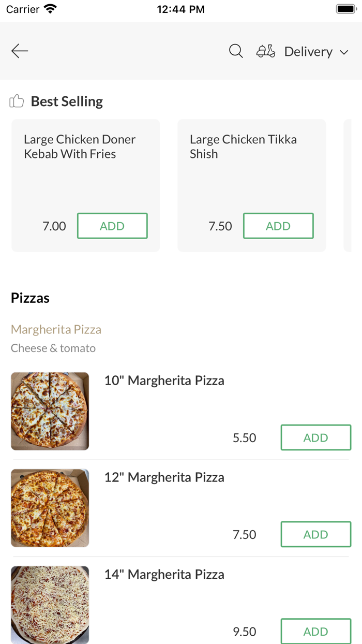The width and height of the screenshot is (362, 644).
Task: Select the delivery scooter icon
Action: click(x=265, y=51)
